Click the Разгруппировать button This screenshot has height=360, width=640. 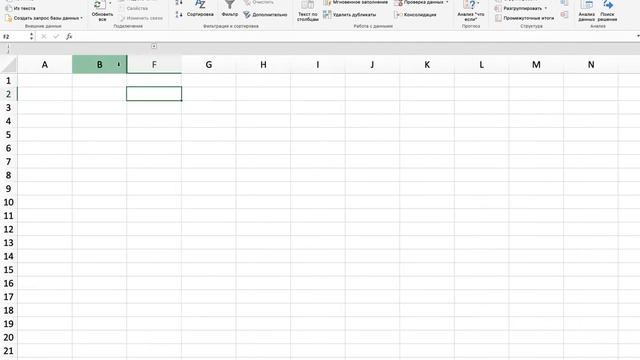point(518,8)
